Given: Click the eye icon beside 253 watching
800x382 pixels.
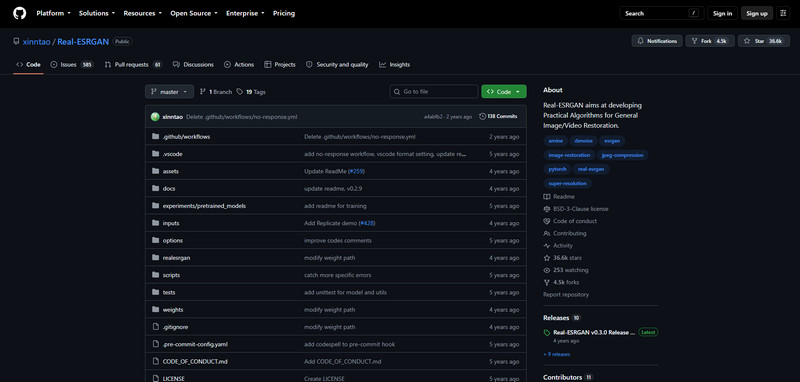Looking at the screenshot, I should (547, 270).
